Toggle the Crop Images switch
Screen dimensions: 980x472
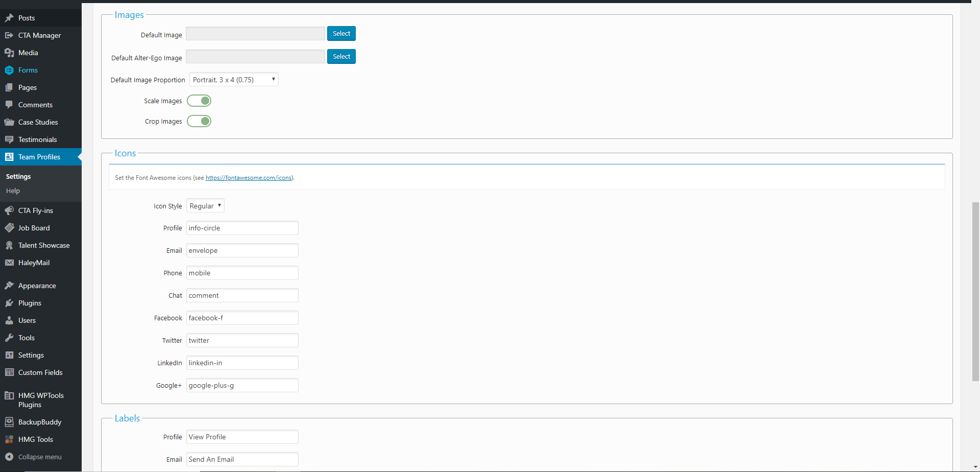tap(199, 121)
